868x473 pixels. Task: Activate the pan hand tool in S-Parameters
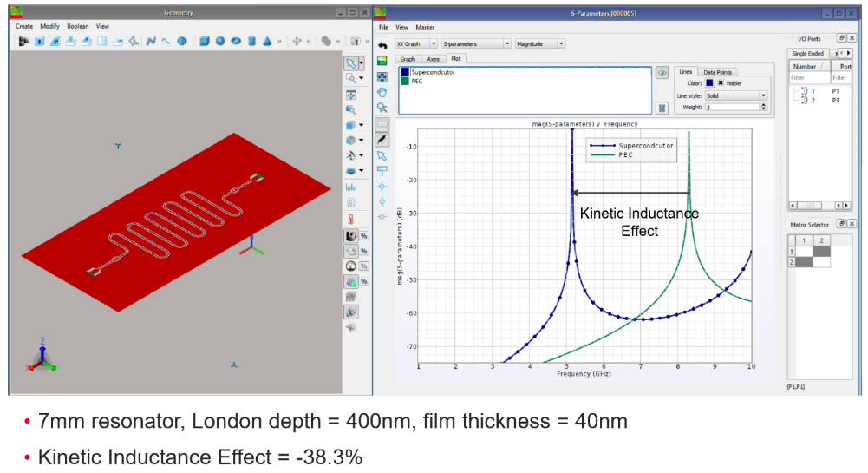pyautogui.click(x=382, y=92)
